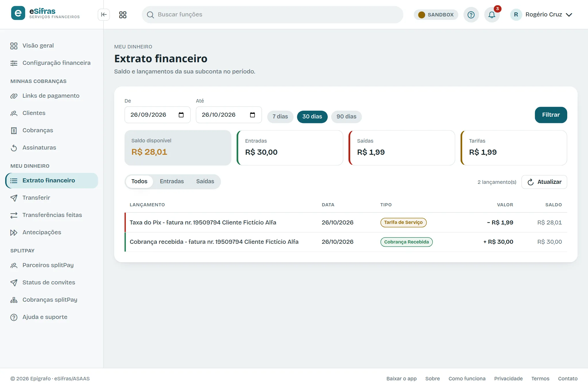Click the Cobranças receipt icon
Image resolution: width=588 pixels, height=389 pixels.
pyautogui.click(x=14, y=131)
